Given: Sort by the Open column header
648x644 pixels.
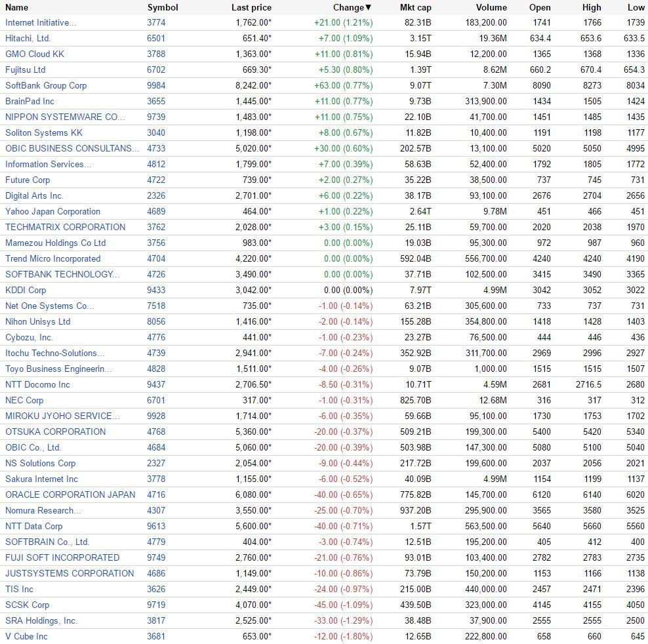Looking at the screenshot, I should point(540,7).
